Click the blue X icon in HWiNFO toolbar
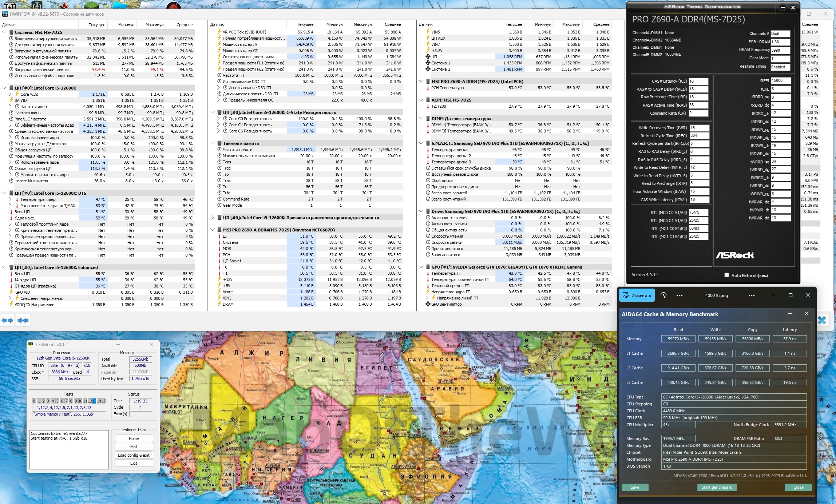 (822, 320)
